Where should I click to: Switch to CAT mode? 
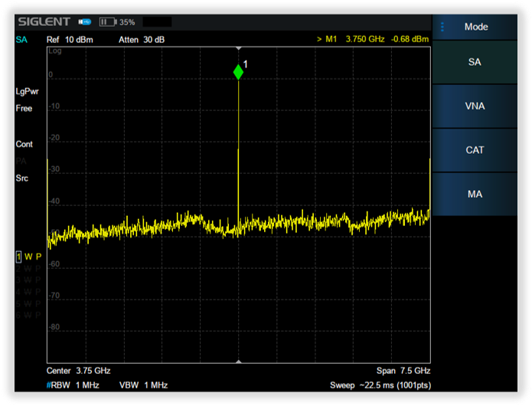475,150
